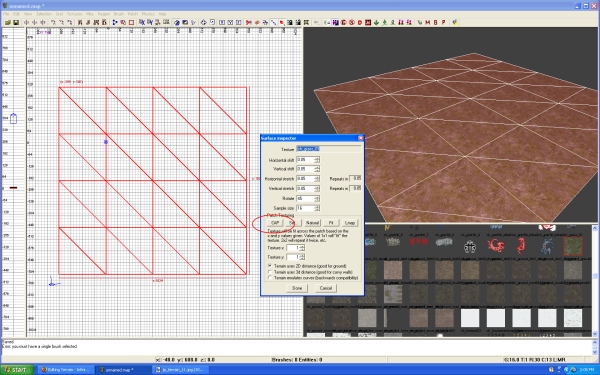
Task: Click the red letter D toolbar icon
Action: coord(360,23)
